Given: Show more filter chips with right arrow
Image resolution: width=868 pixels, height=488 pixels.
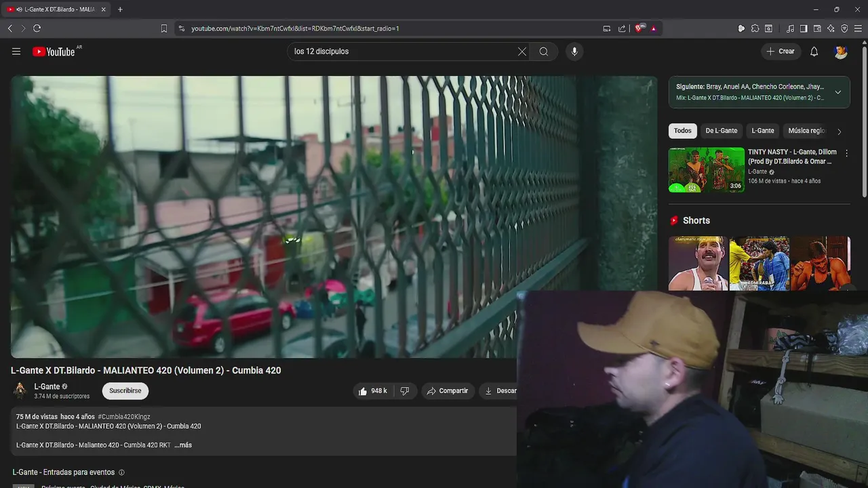Looking at the screenshot, I should pyautogui.click(x=839, y=131).
